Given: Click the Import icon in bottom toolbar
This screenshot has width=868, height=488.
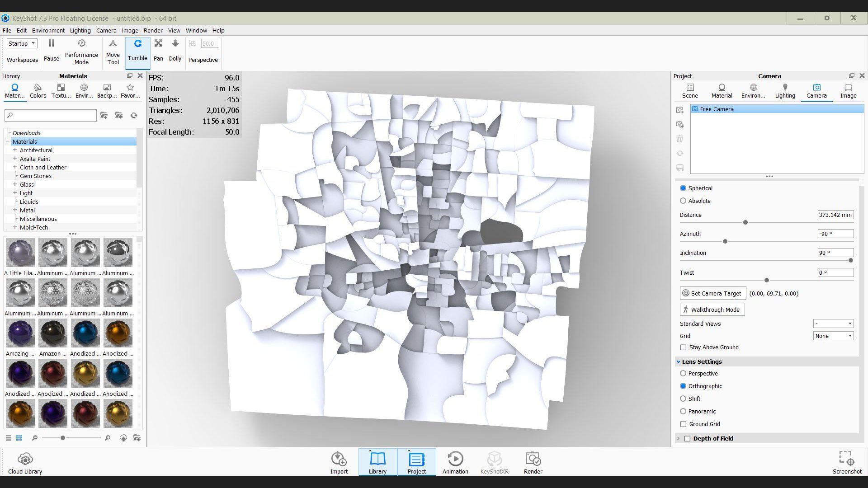Looking at the screenshot, I should point(339,460).
